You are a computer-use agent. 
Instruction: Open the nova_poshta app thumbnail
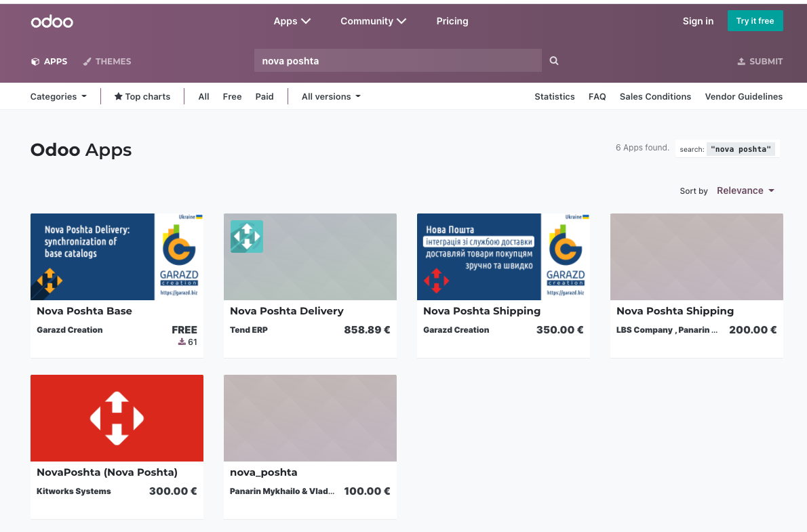[311, 417]
